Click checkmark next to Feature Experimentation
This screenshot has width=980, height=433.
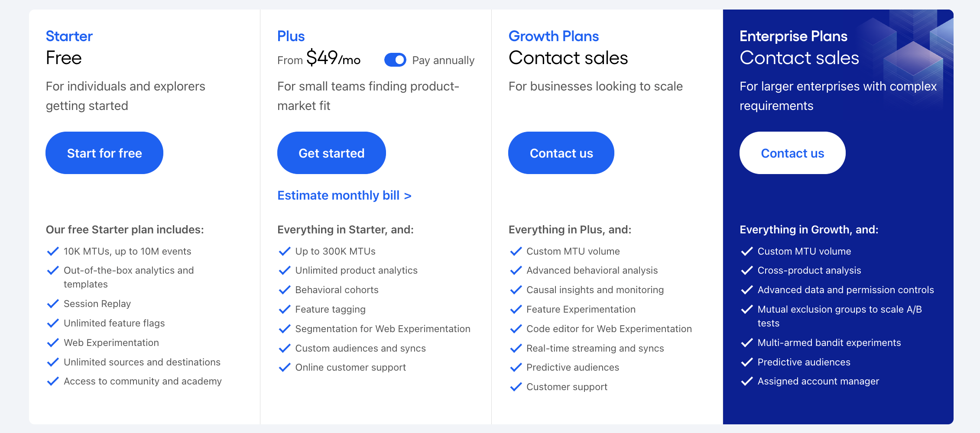click(x=516, y=310)
